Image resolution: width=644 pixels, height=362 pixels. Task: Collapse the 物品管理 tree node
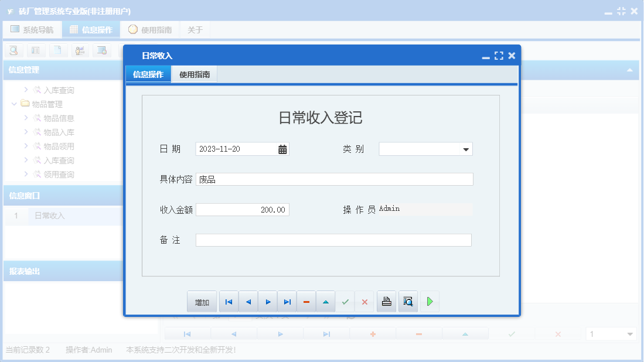pos(14,104)
